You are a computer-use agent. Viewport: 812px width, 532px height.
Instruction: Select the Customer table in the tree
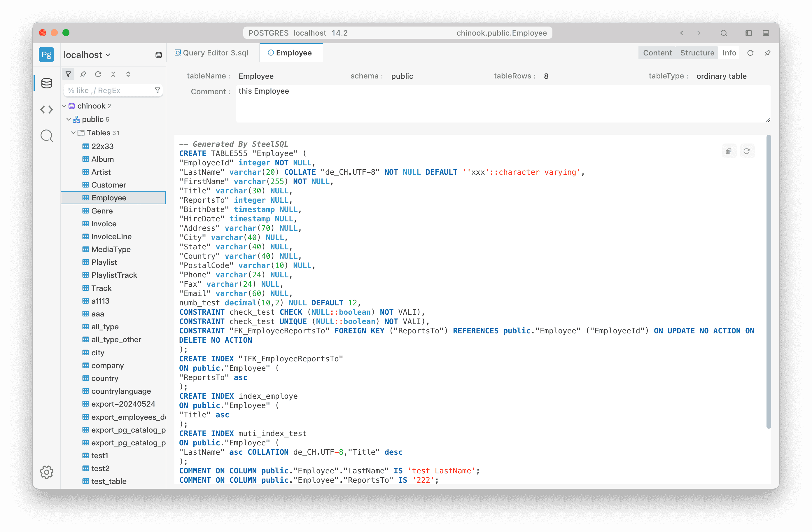(x=108, y=185)
